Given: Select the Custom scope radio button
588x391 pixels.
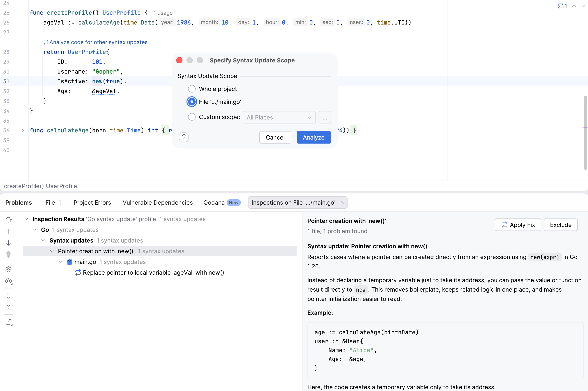Looking at the screenshot, I should (192, 117).
